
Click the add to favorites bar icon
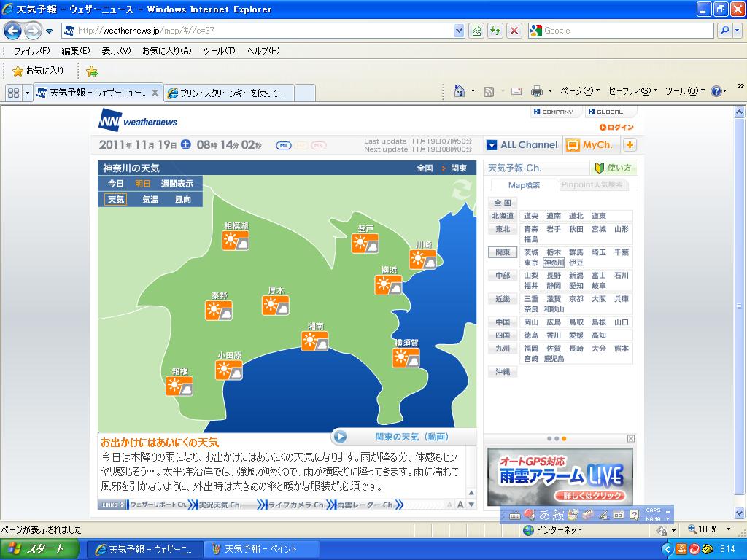pos(91,71)
